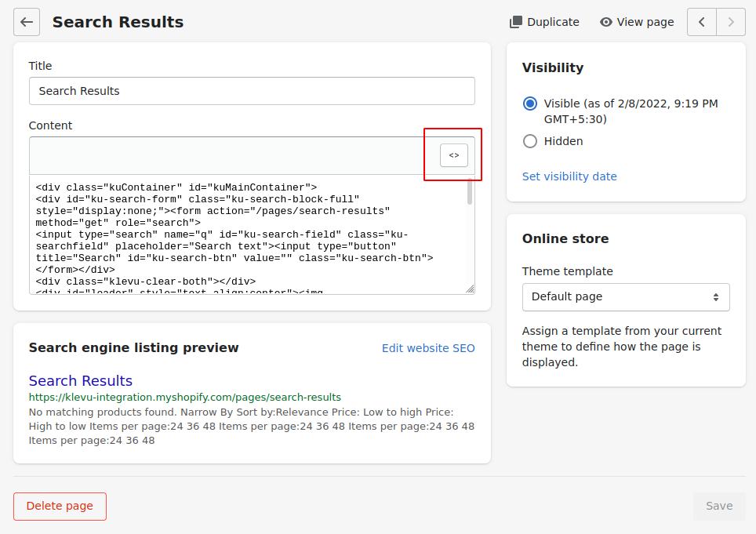Image resolution: width=756 pixels, height=534 pixels.
Task: Click Set visibility date link
Action: tap(569, 176)
